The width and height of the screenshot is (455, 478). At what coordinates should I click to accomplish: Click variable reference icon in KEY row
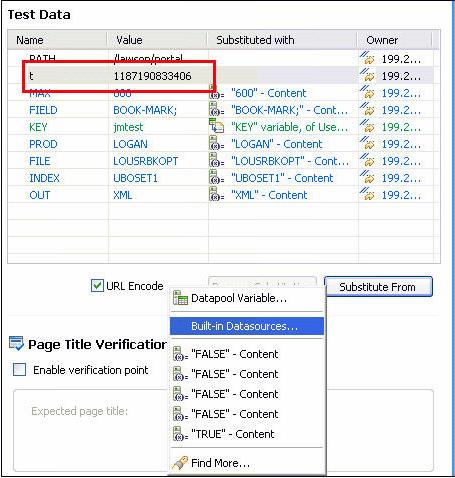tap(217, 126)
